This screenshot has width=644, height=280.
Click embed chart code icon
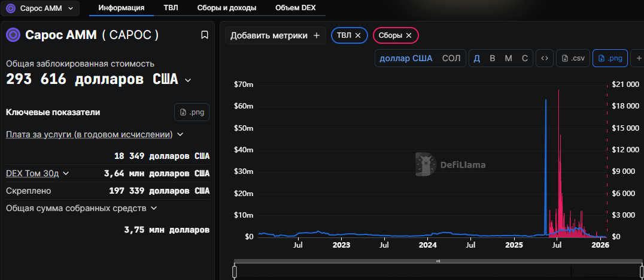[545, 58]
